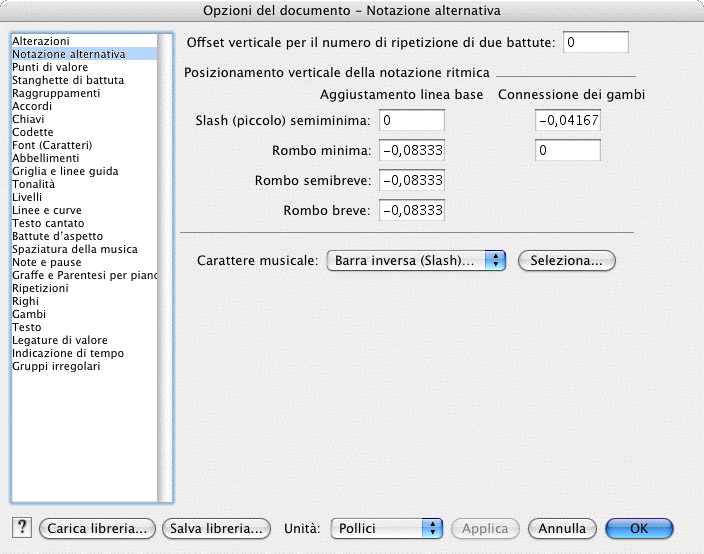Click the Rombo minima stem connection field
This screenshot has height=554, width=704.
point(568,151)
